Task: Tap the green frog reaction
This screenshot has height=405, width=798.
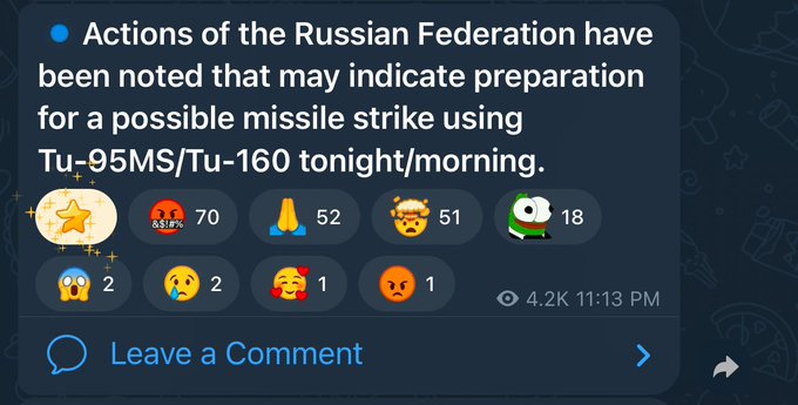Action: [x=548, y=217]
